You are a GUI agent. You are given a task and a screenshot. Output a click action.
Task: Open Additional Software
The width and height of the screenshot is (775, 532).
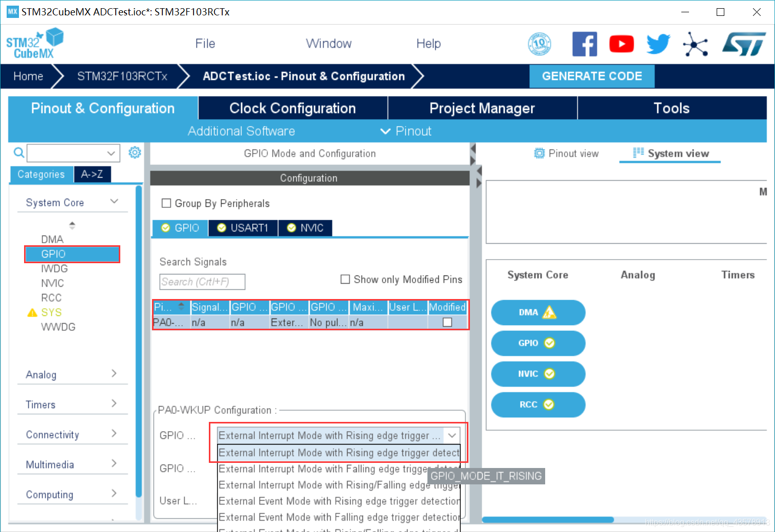241,132
